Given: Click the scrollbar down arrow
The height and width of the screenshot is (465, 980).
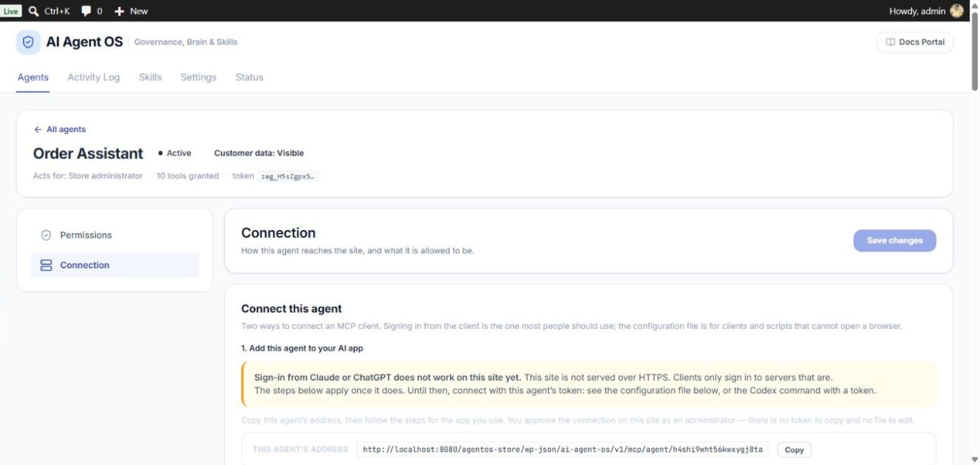Looking at the screenshot, I should click(x=974, y=459).
